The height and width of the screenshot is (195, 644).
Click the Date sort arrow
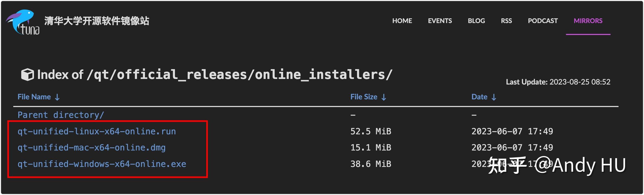click(x=494, y=97)
